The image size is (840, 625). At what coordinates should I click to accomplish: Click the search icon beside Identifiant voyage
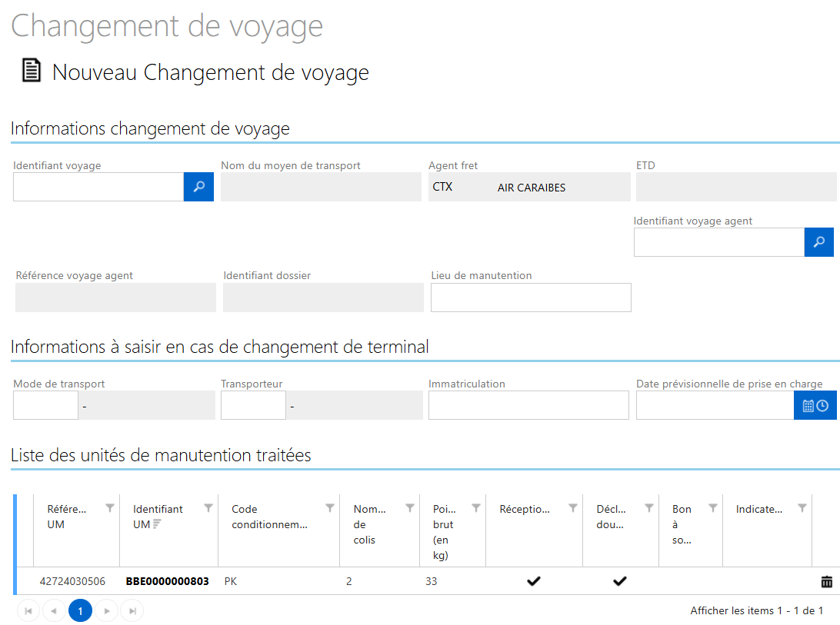tap(198, 187)
